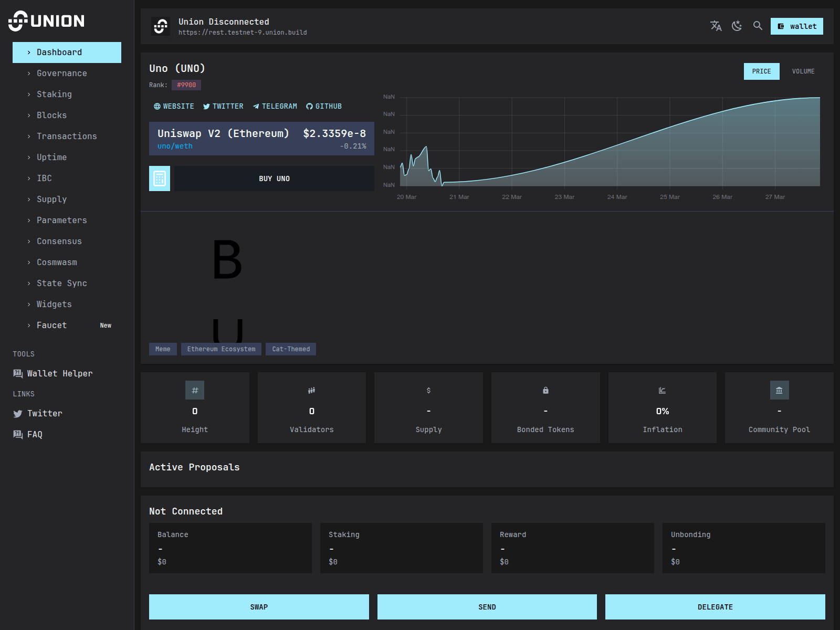The height and width of the screenshot is (630, 840).
Task: Click the Height hash icon
Action: [x=195, y=390]
